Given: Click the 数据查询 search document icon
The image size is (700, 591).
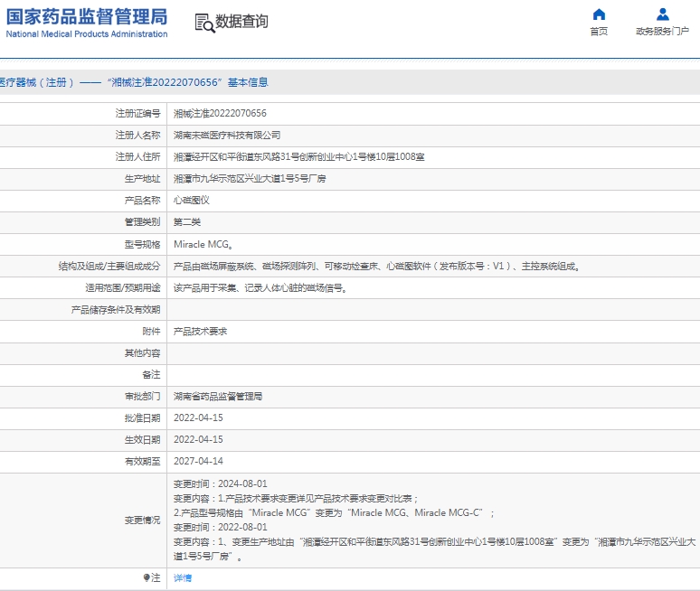Looking at the screenshot, I should [205, 23].
